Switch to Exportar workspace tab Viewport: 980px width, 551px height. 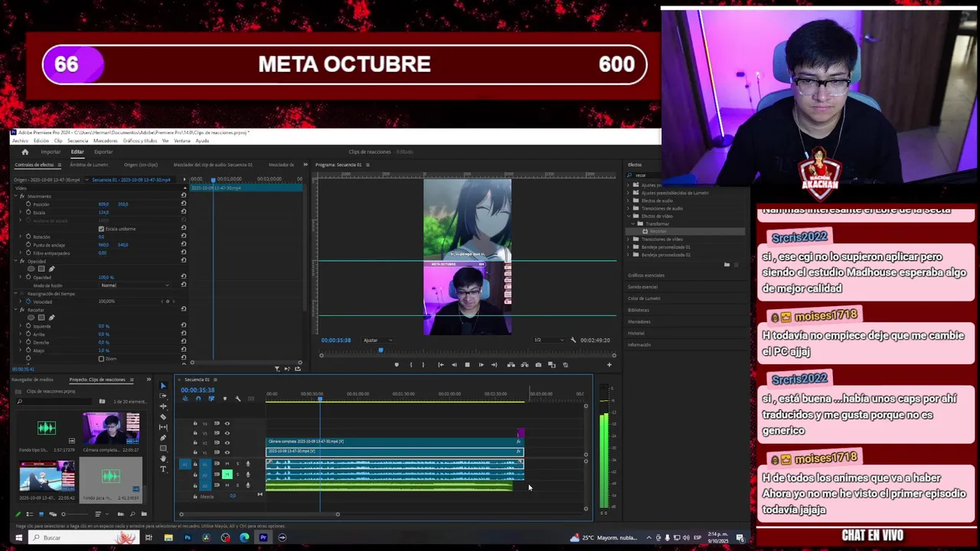103,152
